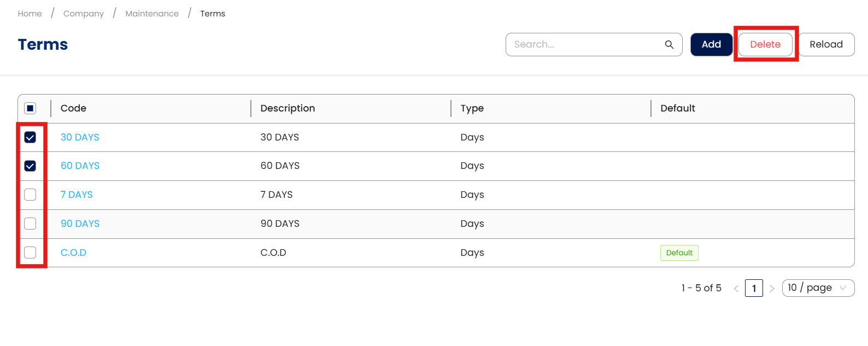Check the 7 DAYS row checkbox

pos(30,195)
